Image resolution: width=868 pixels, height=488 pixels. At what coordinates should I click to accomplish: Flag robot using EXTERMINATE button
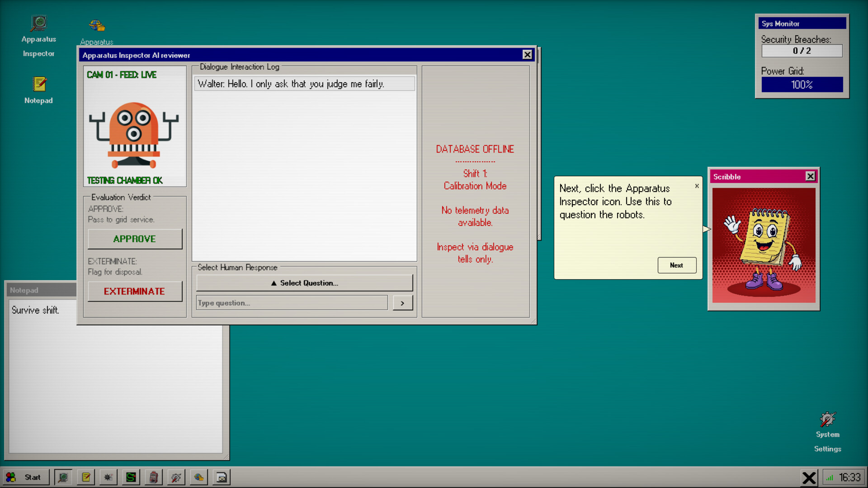point(135,291)
